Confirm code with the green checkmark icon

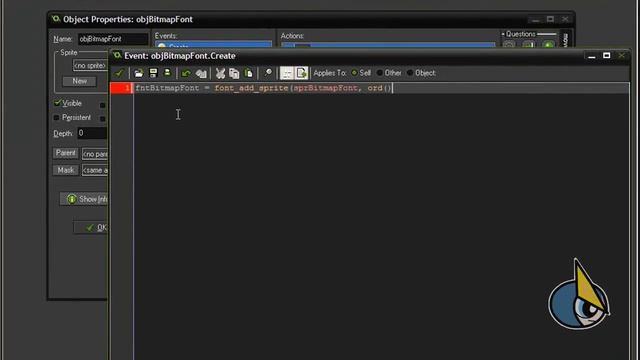[x=119, y=73]
